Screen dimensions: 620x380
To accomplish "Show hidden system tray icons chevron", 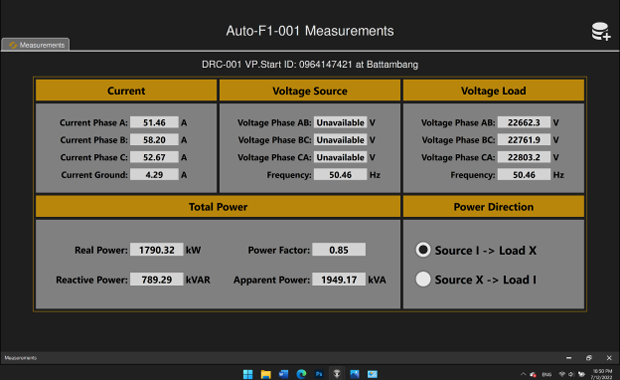I will [x=523, y=374].
